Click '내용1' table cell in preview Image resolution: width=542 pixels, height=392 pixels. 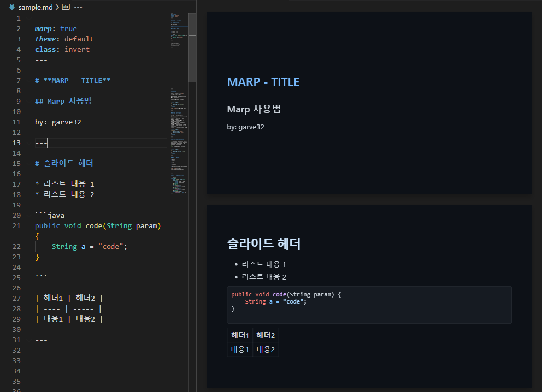coord(240,349)
